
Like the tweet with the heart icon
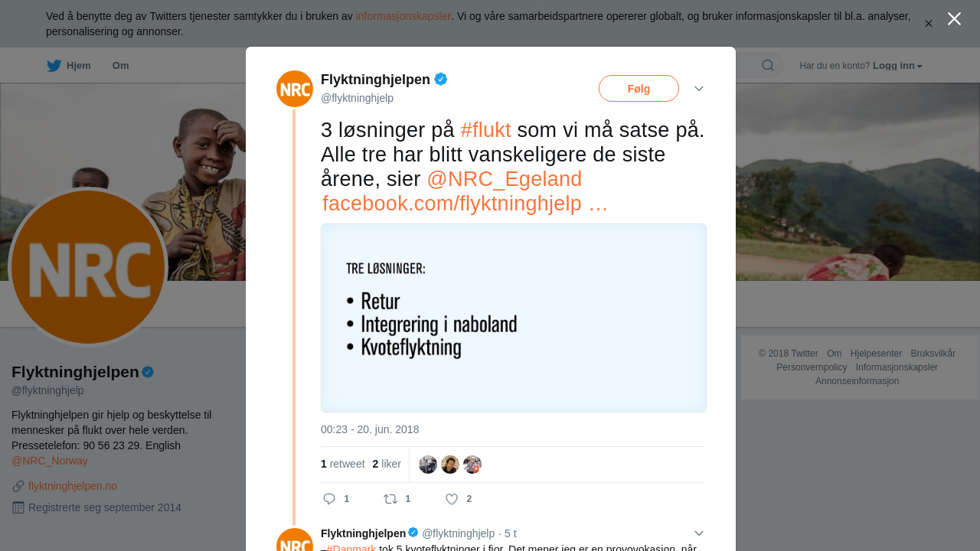452,499
